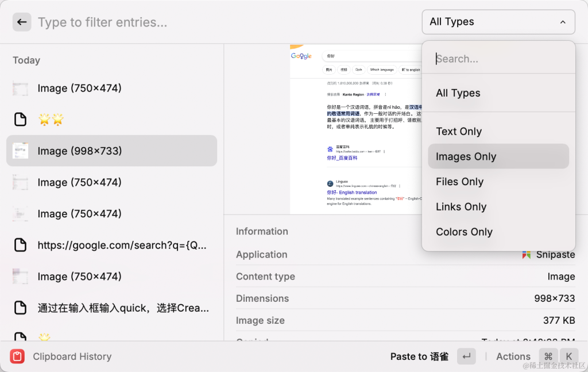Click the Clipboard History label
This screenshot has height=372, width=588.
click(x=72, y=356)
